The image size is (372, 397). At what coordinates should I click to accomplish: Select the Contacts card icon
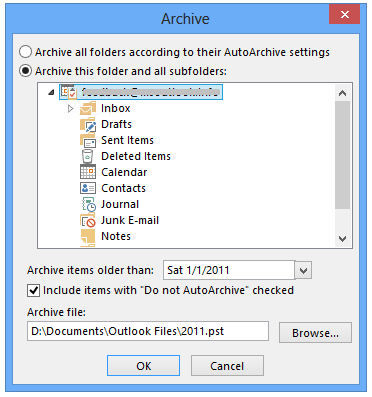point(88,188)
